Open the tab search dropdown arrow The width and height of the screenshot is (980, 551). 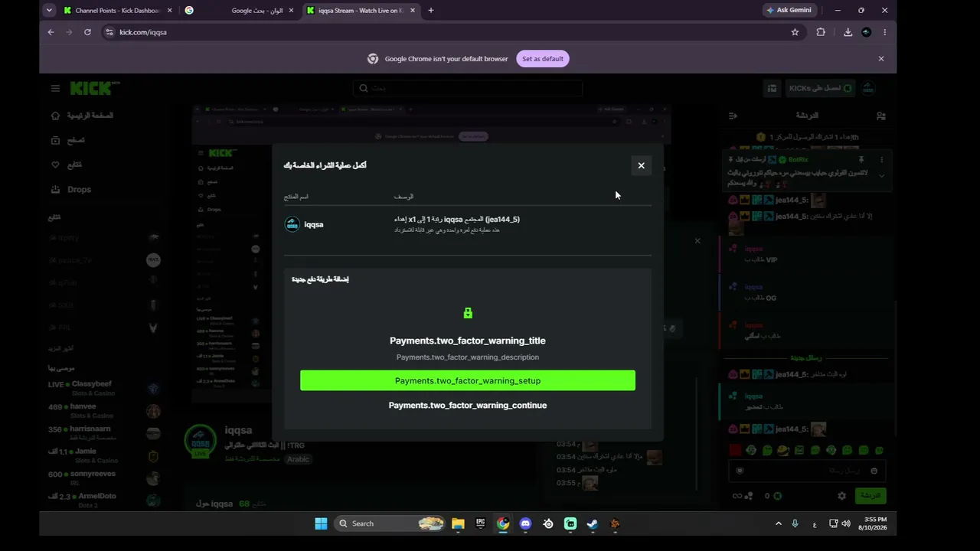49,10
